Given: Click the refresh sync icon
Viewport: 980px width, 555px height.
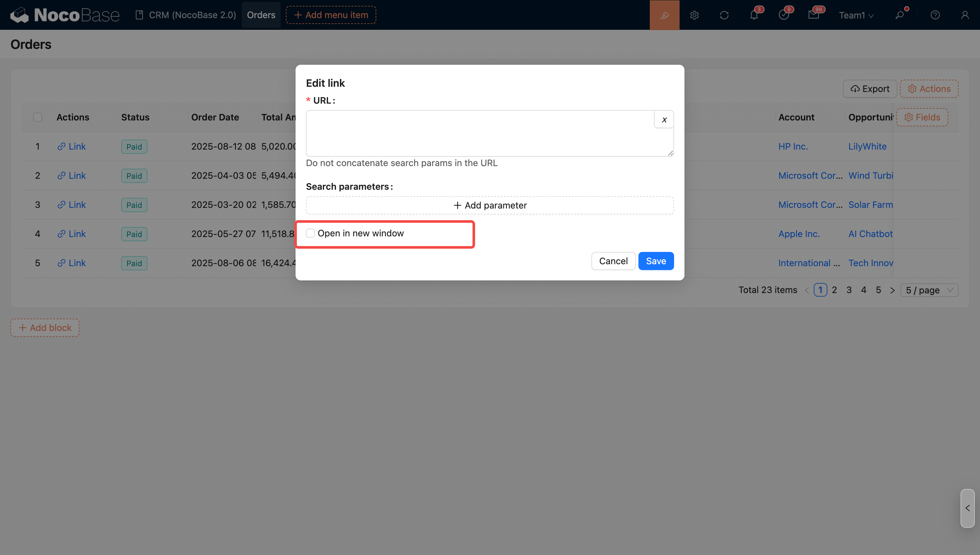Looking at the screenshot, I should tap(724, 15).
